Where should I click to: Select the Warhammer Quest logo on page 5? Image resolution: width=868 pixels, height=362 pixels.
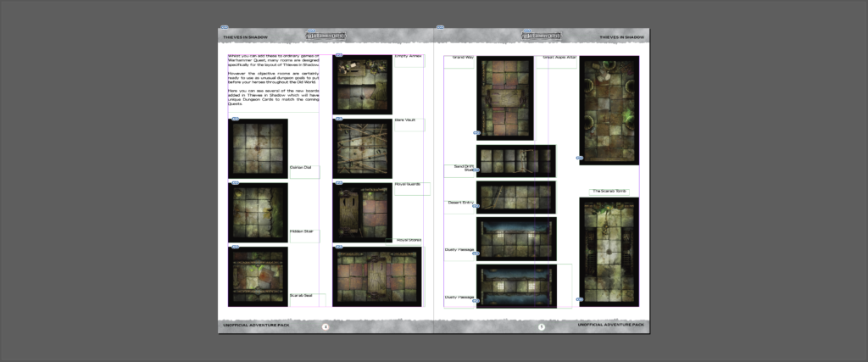[x=542, y=36]
